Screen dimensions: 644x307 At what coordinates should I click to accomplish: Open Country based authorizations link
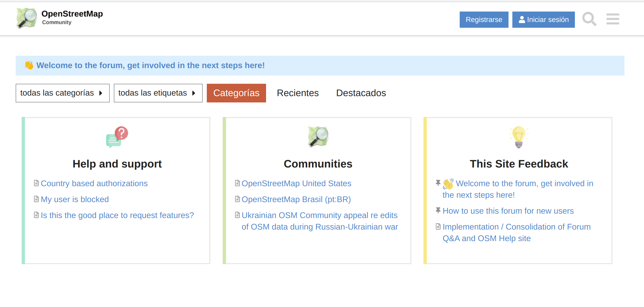[94, 183]
